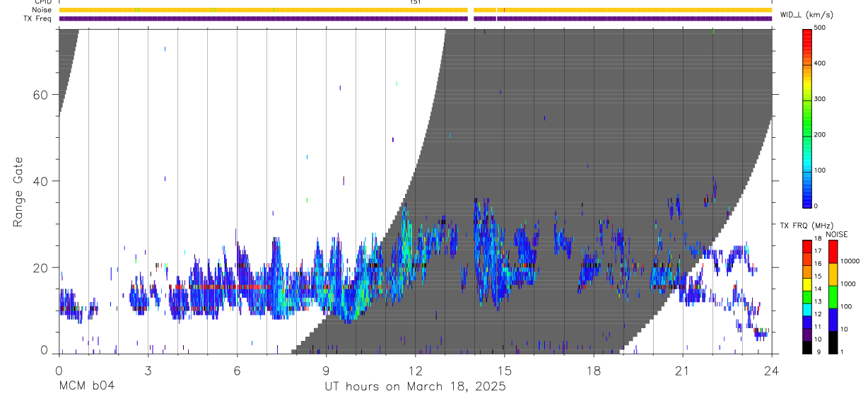Click the green swatch in the NOISE legend
868x401 pixels.
833,297
